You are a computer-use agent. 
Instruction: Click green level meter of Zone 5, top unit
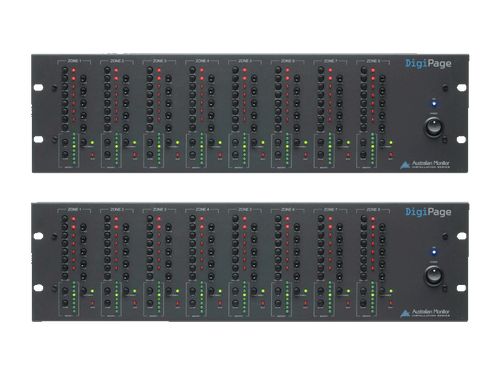tap(245, 149)
